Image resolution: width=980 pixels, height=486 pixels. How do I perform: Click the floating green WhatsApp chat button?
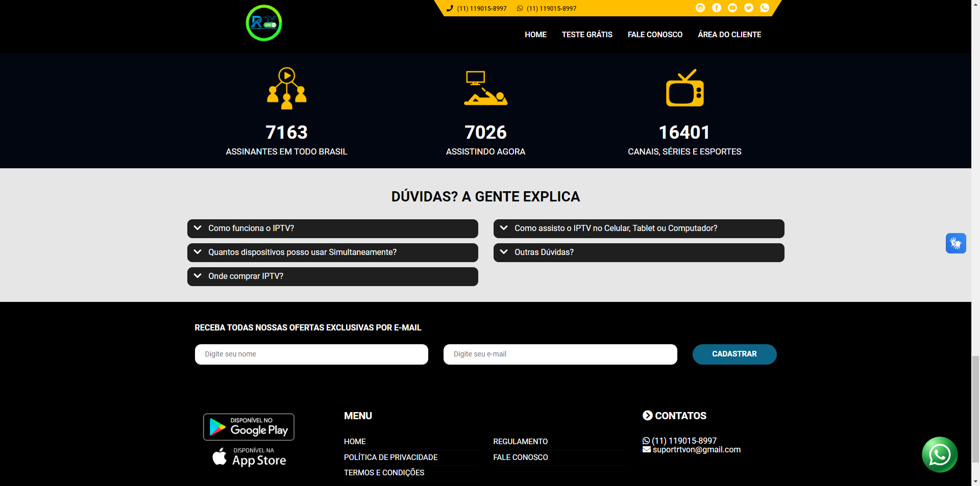pyautogui.click(x=939, y=454)
